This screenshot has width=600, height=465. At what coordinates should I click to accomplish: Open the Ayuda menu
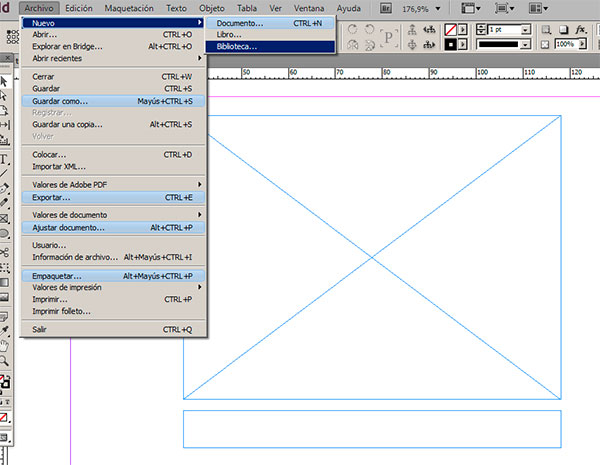point(349,8)
